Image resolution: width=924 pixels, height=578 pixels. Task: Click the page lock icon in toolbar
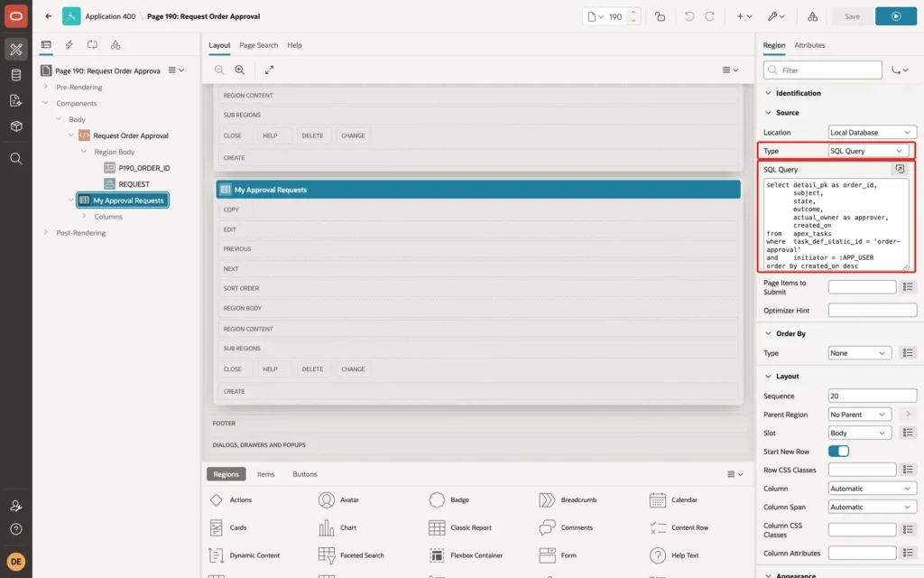(660, 16)
